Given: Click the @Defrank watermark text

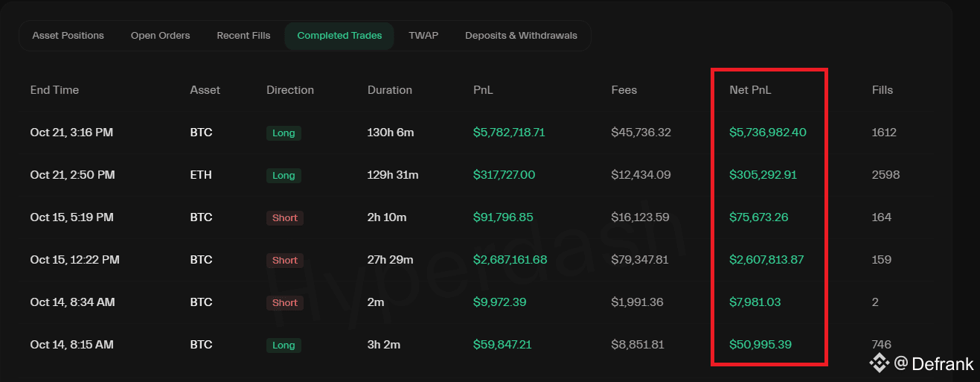Looking at the screenshot, I should (934, 363).
